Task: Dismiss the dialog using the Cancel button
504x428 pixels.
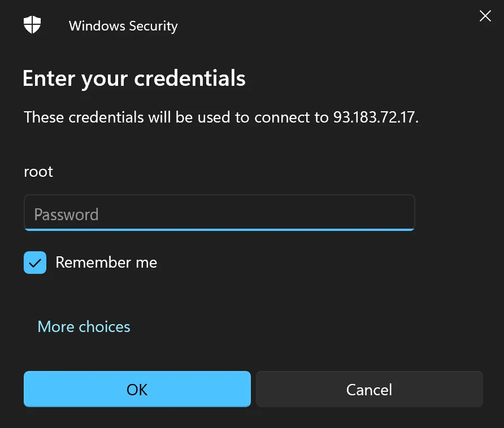Action: tap(369, 389)
